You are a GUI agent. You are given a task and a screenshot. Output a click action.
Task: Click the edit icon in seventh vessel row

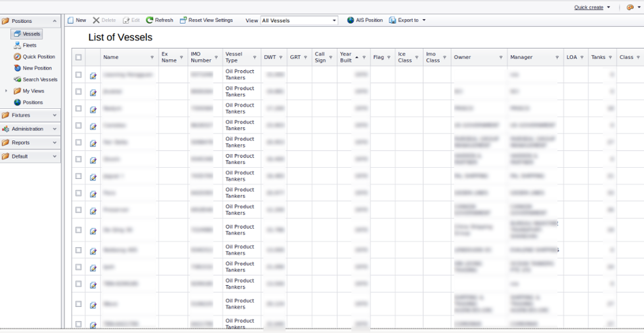[93, 177]
